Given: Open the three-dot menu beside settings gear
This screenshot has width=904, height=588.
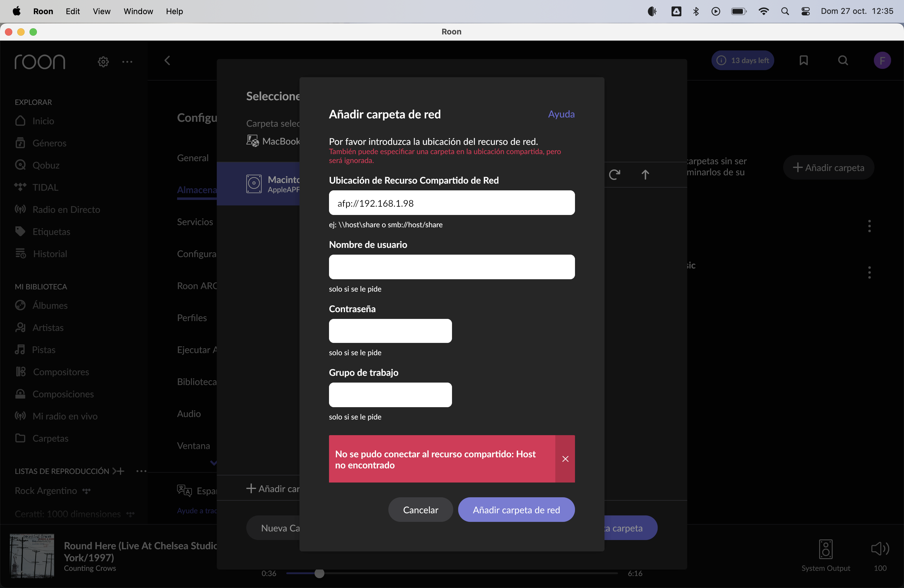Looking at the screenshot, I should (x=127, y=62).
